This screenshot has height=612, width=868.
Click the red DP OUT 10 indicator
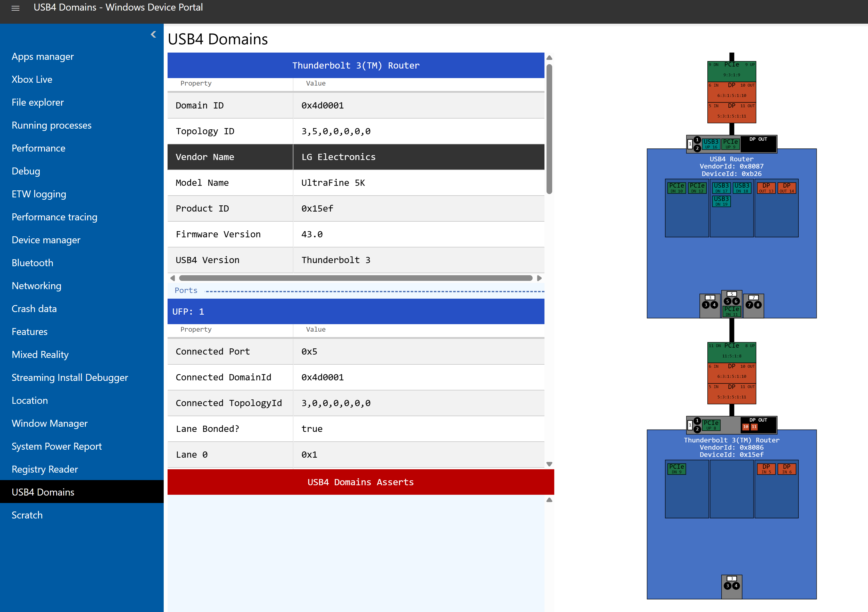[746, 426]
